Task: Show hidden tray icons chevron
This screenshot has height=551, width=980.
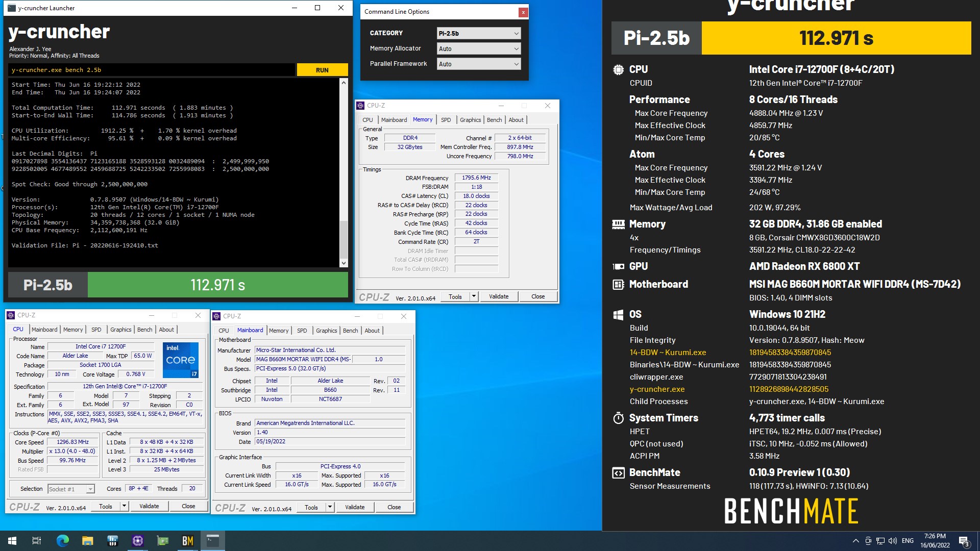Action: tap(856, 541)
